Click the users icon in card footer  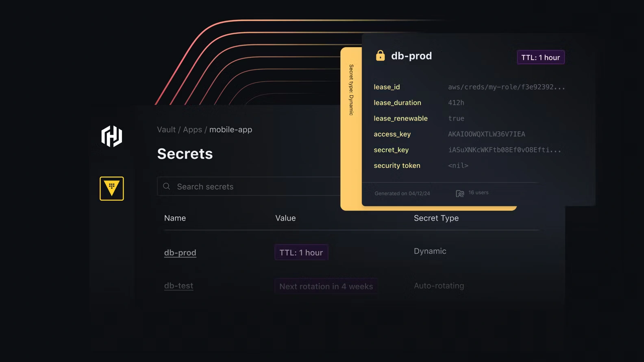pyautogui.click(x=460, y=193)
